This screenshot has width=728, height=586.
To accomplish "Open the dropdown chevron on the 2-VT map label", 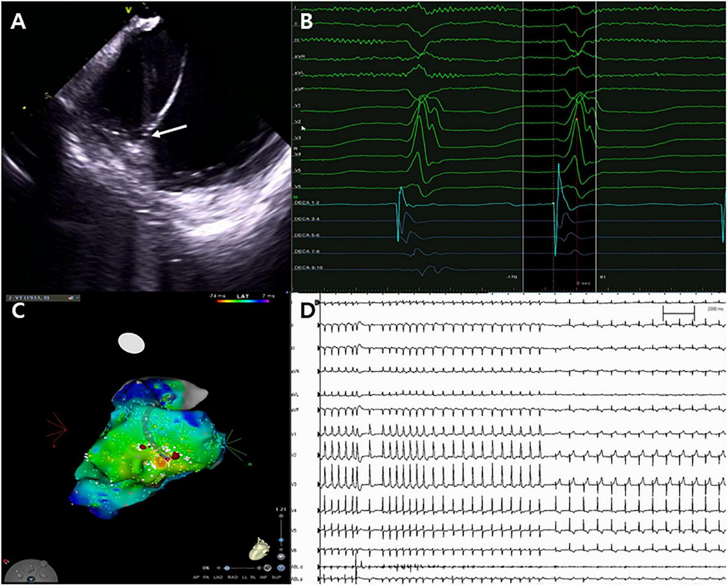I will (76, 298).
